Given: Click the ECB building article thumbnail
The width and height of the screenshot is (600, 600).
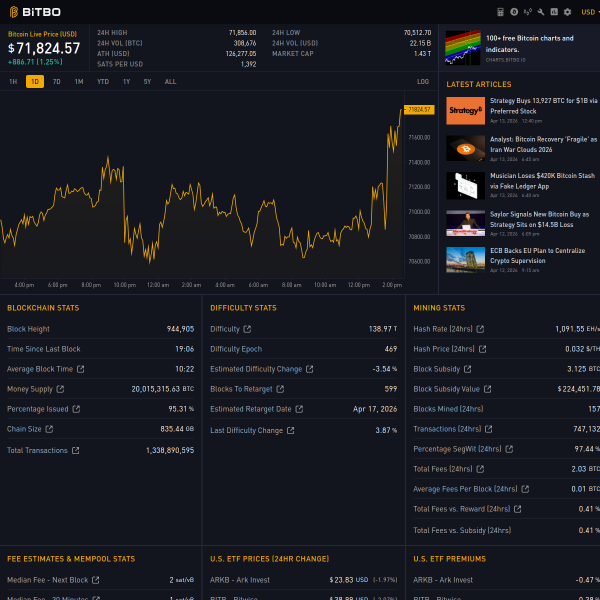Looking at the screenshot, I should [465, 260].
